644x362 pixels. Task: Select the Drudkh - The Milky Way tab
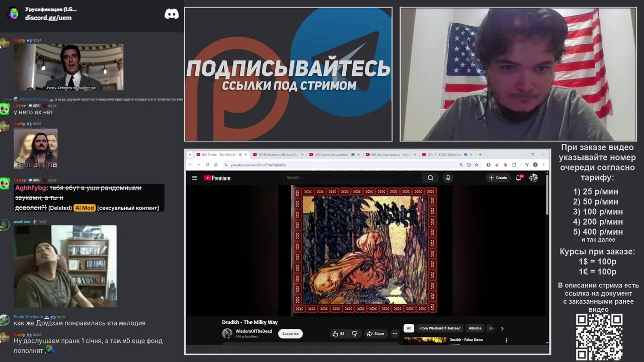click(221, 154)
